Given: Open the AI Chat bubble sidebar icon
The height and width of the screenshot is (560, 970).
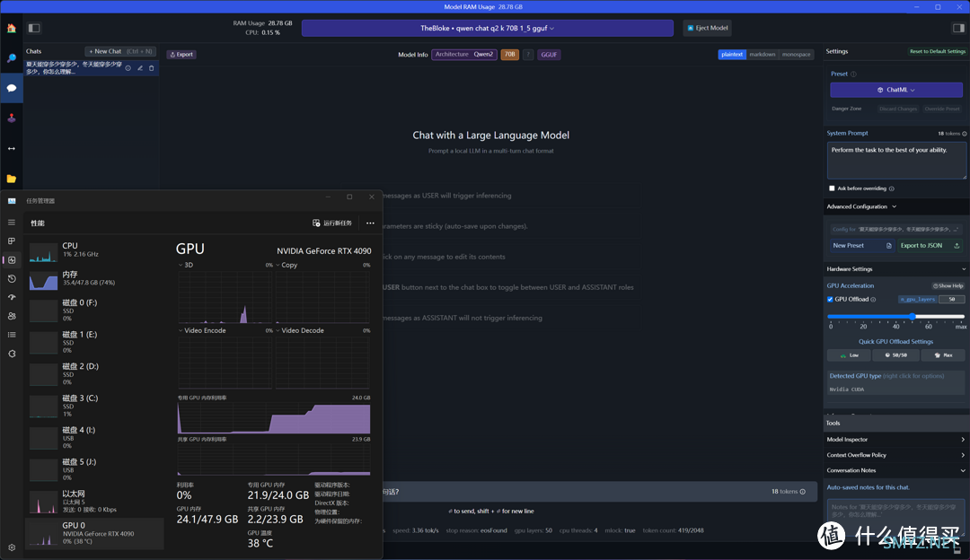Looking at the screenshot, I should (11, 88).
